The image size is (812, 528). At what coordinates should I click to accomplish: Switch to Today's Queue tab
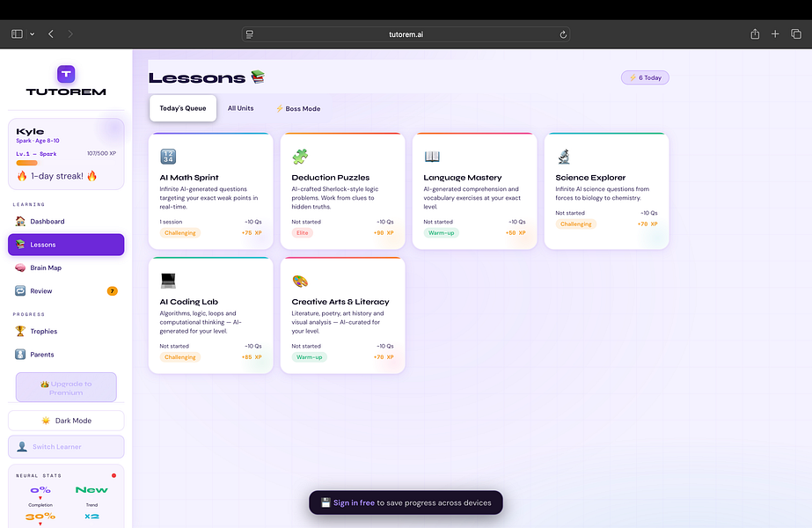(x=183, y=108)
